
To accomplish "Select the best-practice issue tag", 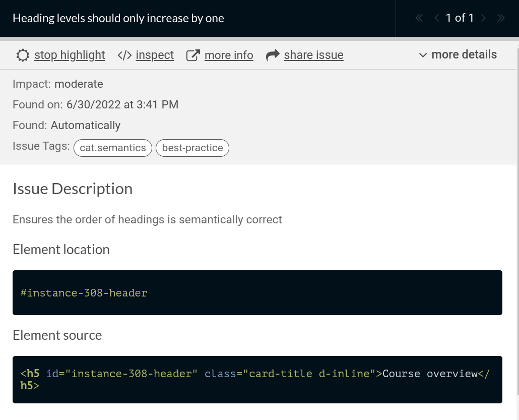I will click(192, 148).
